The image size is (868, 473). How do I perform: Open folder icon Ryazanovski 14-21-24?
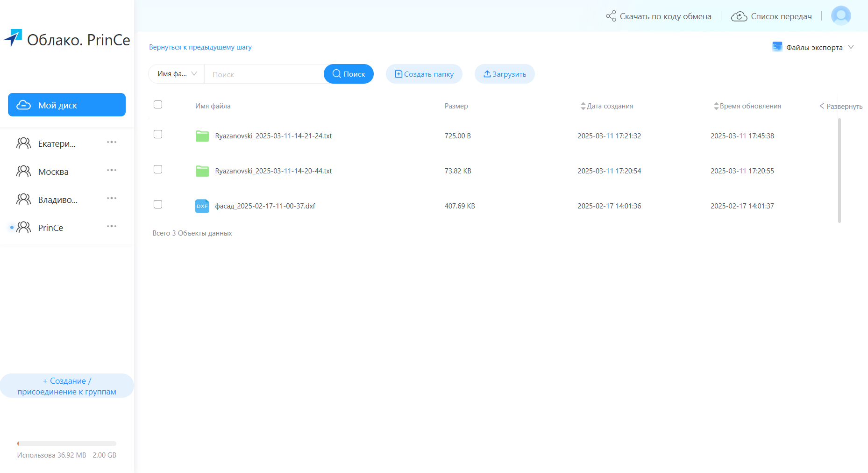(202, 136)
